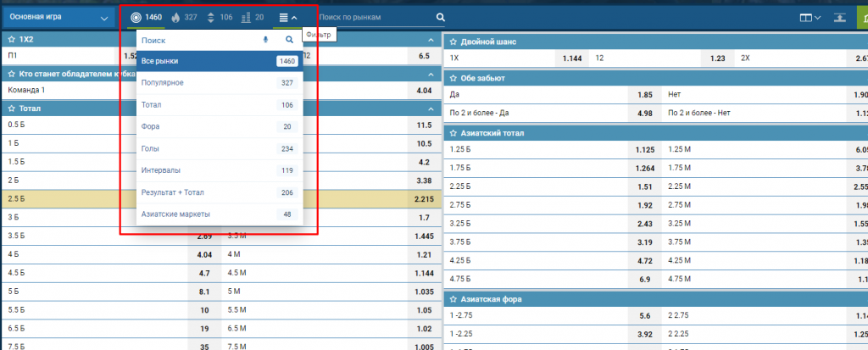Image resolution: width=868 pixels, height=350 pixels.
Task: Open the column layout selector dropdown
Action: pyautogui.click(x=810, y=17)
